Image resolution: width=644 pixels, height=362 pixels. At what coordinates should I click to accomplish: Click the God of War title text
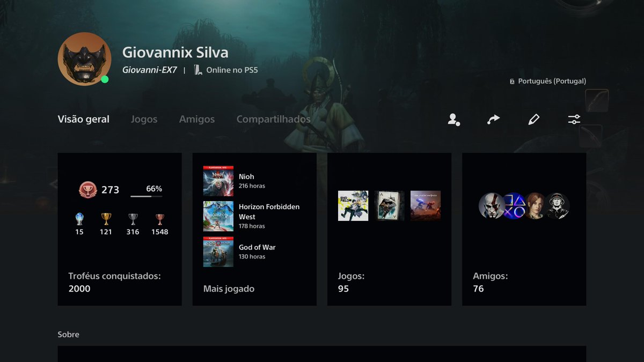click(257, 247)
